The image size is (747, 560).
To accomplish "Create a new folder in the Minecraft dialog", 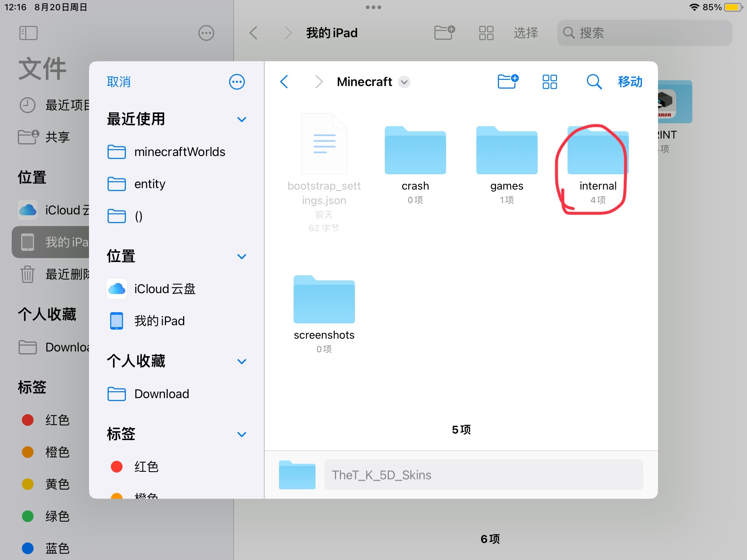I will click(x=508, y=82).
